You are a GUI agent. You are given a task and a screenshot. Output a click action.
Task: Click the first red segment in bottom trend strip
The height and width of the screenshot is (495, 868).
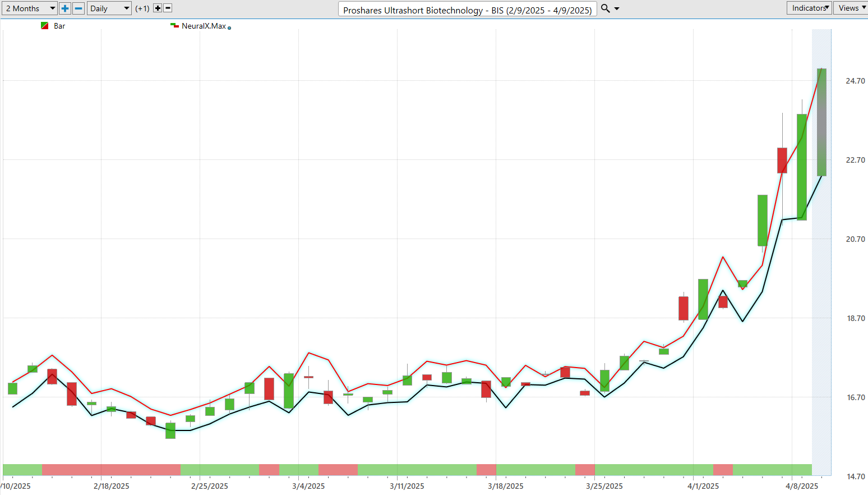click(111, 470)
